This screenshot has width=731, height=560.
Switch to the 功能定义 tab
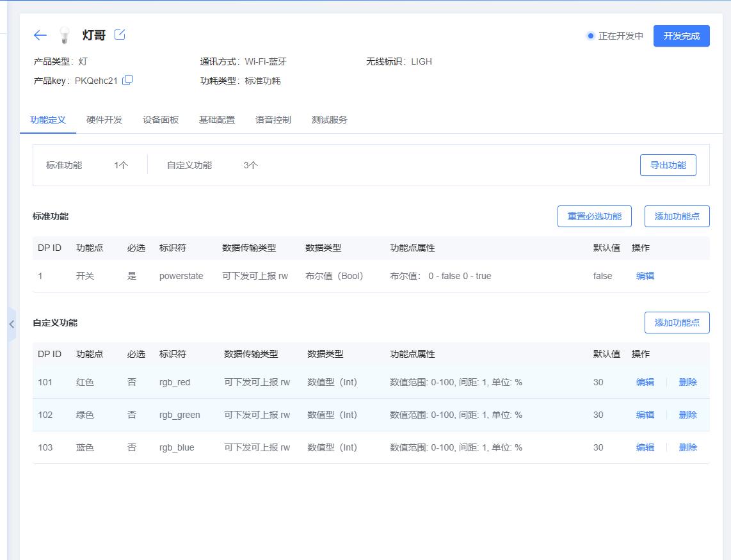47,120
